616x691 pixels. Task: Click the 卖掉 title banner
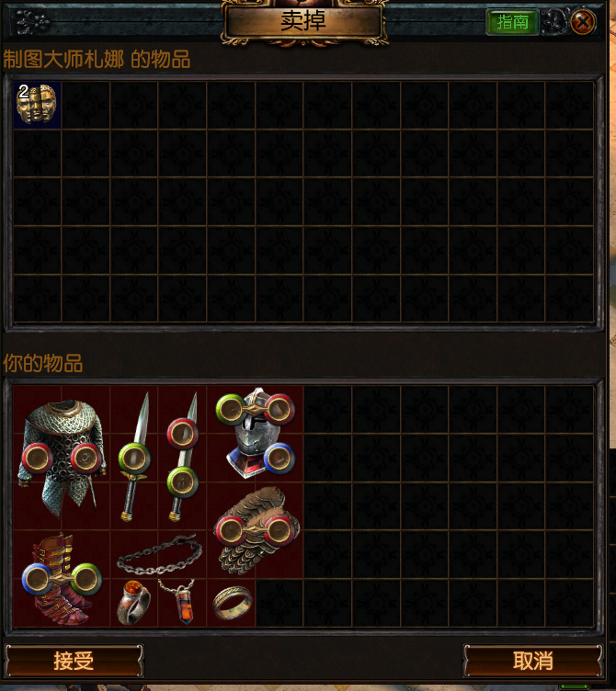point(303,21)
